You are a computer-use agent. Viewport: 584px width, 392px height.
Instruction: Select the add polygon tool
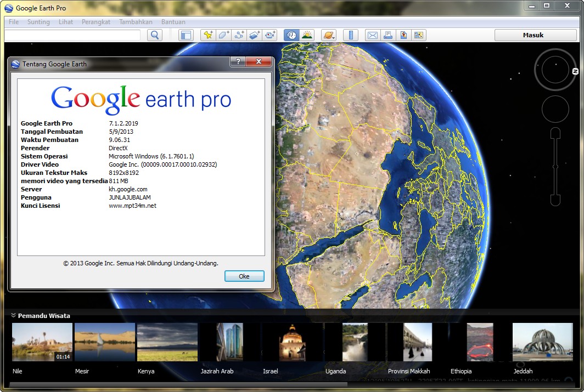click(223, 35)
